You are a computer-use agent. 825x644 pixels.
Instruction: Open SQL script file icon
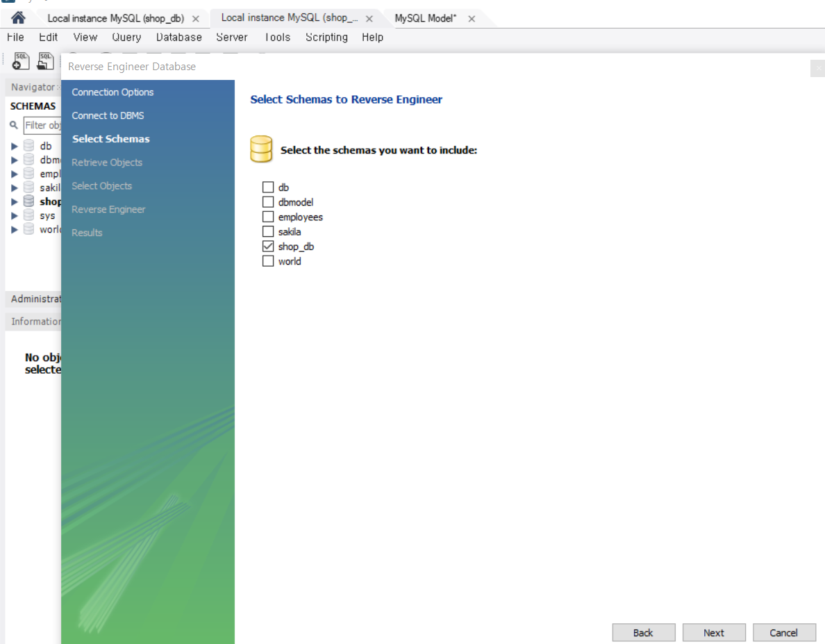tap(45, 61)
